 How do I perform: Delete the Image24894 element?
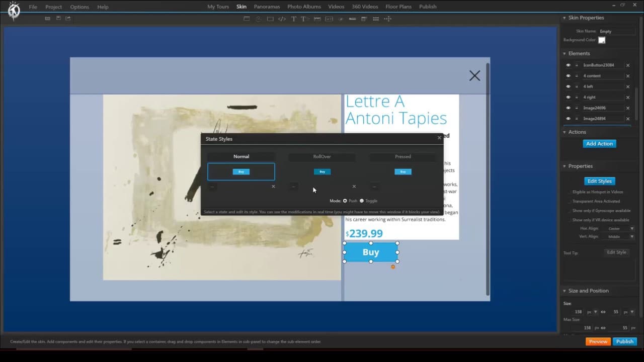click(628, 119)
